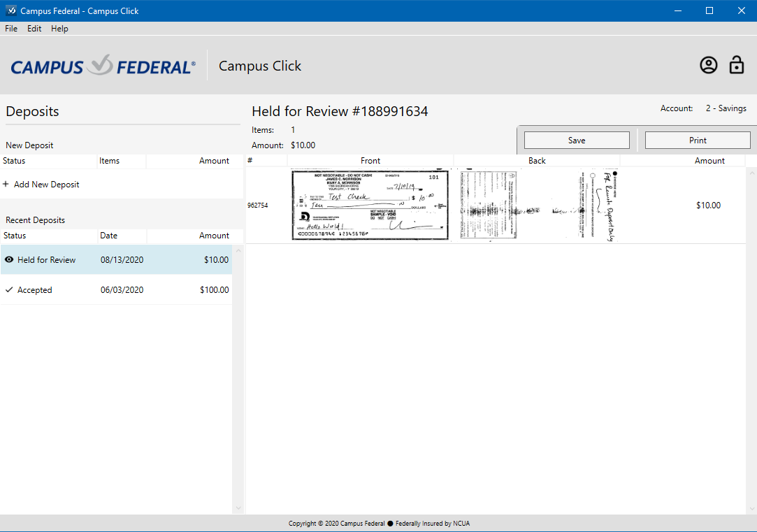This screenshot has height=532, width=757.
Task: Click the $100.00 amount cell
Action: (215, 289)
